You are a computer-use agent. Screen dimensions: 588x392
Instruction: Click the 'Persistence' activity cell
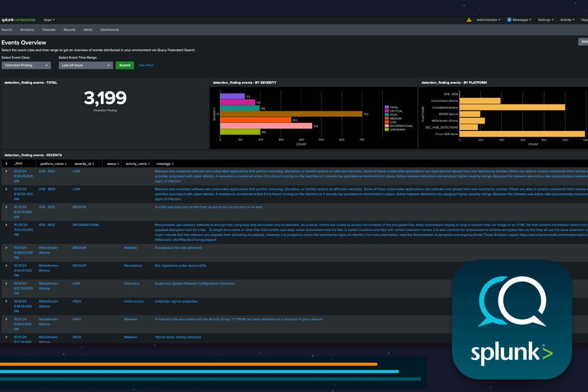click(133, 266)
